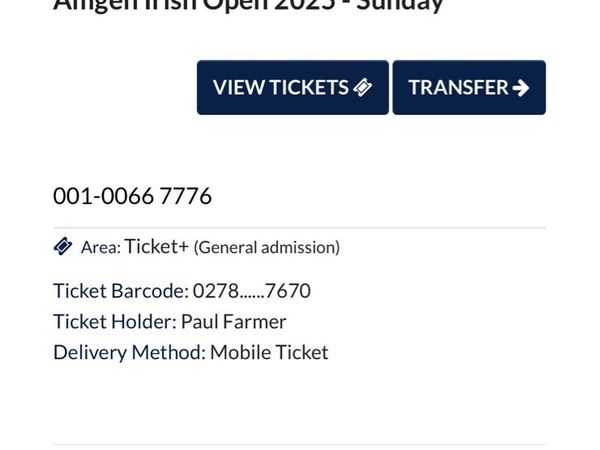Click the Irish Open event heading
Image resolution: width=600 pixels, height=450 pixels.
point(248,5)
